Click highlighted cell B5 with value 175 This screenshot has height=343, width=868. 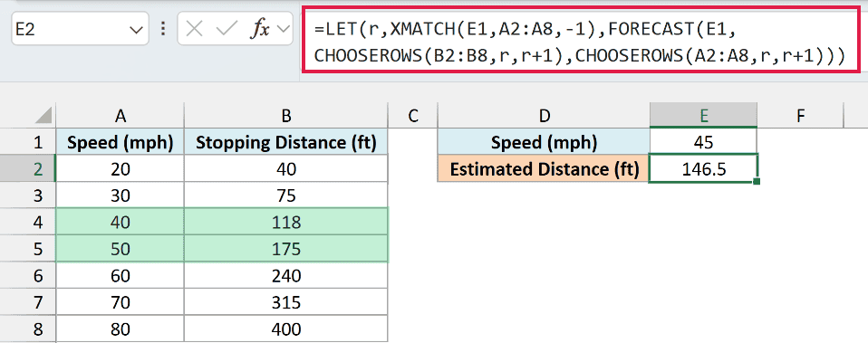[286, 249]
